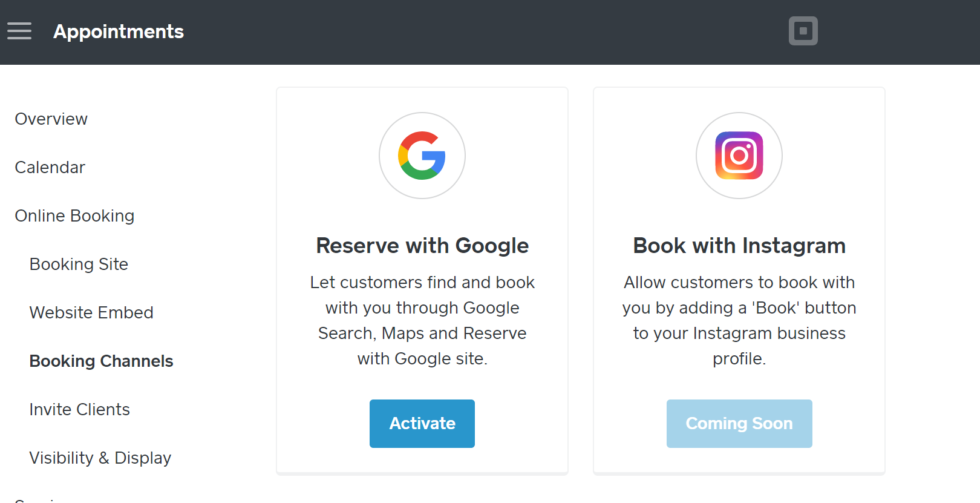Click the Book with Instagram card
980x503 pixels.
pyautogui.click(x=739, y=200)
